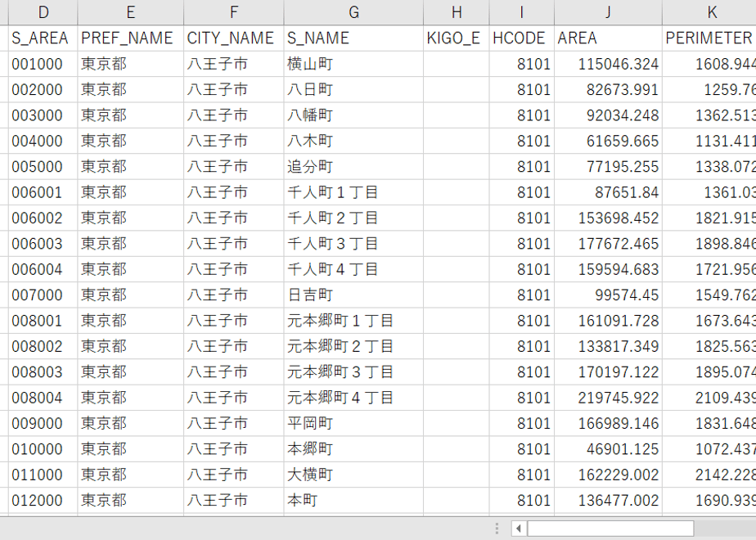
Task: Select the 元本郷町４丁目 cell
Action: coord(353,398)
